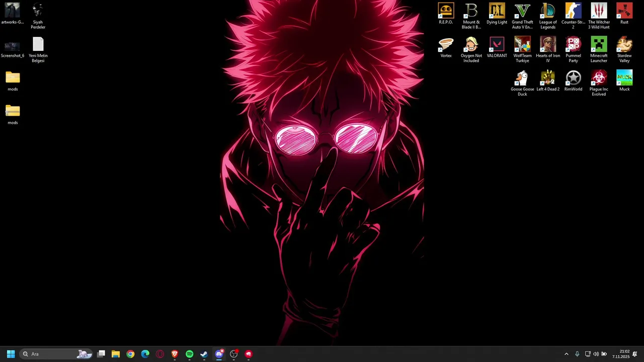This screenshot has width=644, height=362.
Task: Click the Hearts of Iron IV icon
Action: pos(548,50)
